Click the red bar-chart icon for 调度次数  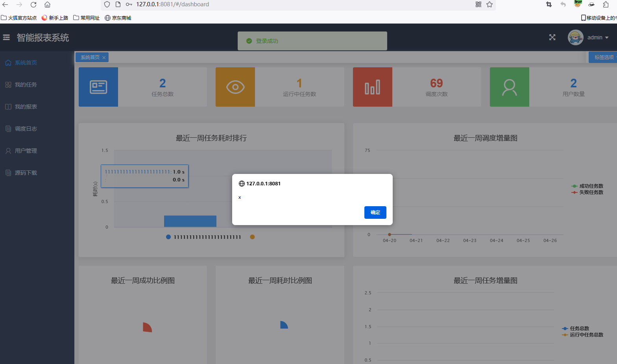coord(373,87)
